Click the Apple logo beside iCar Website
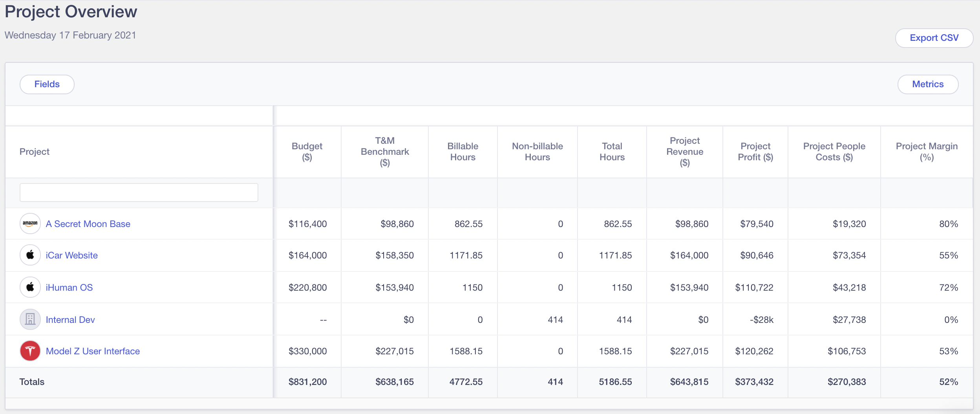This screenshot has width=980, height=414. [x=30, y=255]
